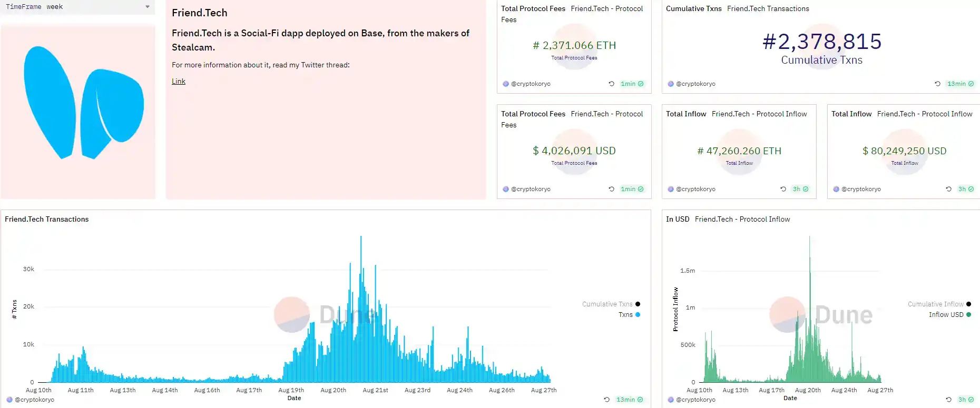Click 3h badge on USD Total Inflow card

click(x=966, y=189)
